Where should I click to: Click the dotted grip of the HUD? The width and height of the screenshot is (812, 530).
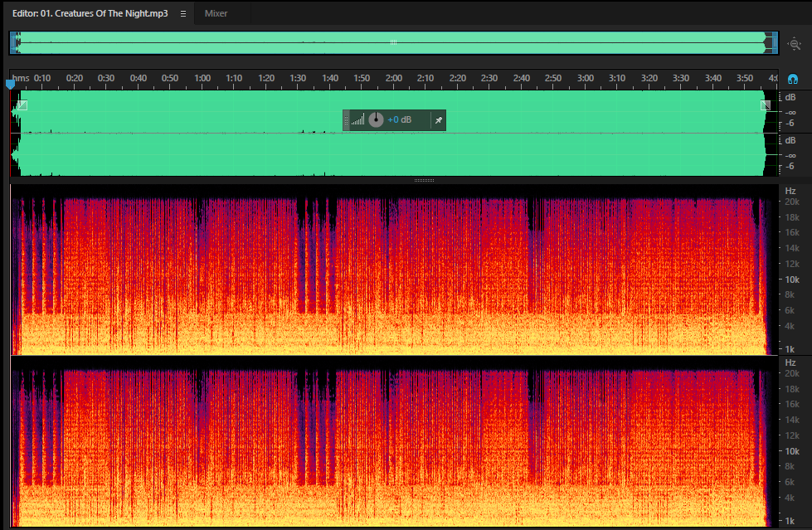(347, 120)
